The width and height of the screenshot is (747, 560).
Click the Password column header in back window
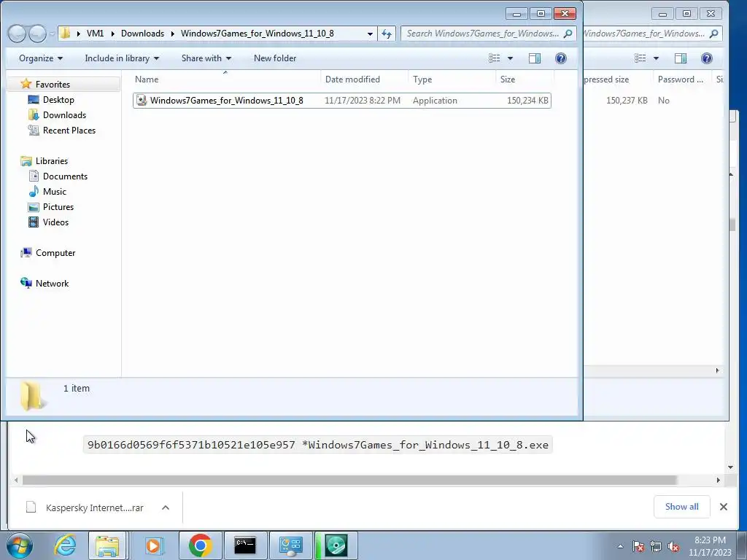click(681, 79)
